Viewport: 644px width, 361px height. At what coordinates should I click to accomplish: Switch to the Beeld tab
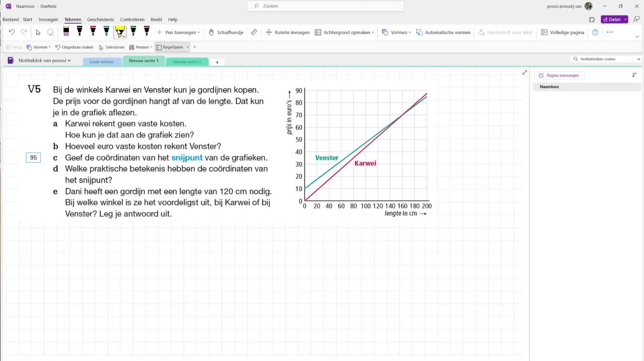[x=156, y=20]
